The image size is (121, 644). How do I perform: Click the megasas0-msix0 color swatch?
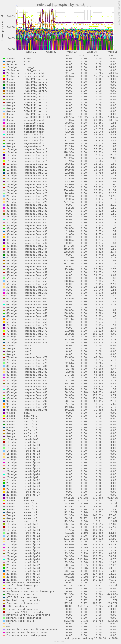tap(4, 120)
